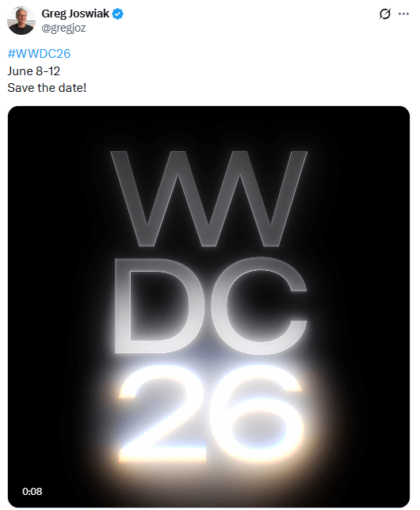
Task: Open Greg Joswiak's profile avatar
Action: pyautogui.click(x=21, y=21)
